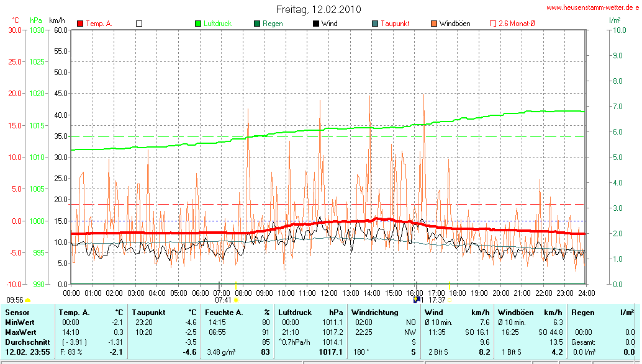Click the orange Windböen legend square
Image resolution: width=642 pixels, height=364 pixels.
pos(434,24)
